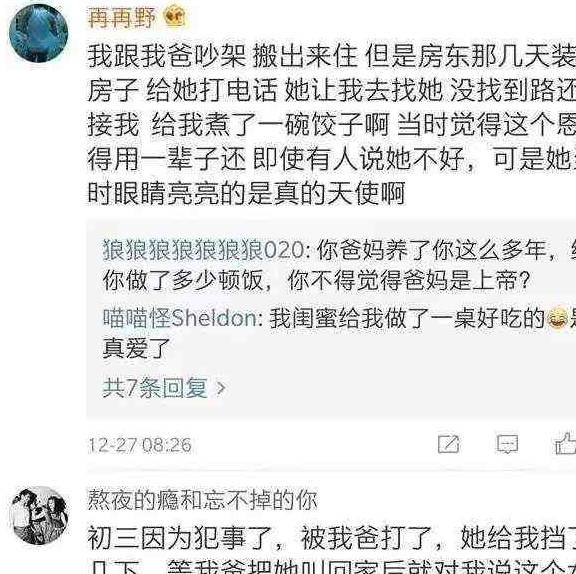This screenshot has height=574, width=576.
Task: Click the repost icon under the comment
Action: click(449, 444)
